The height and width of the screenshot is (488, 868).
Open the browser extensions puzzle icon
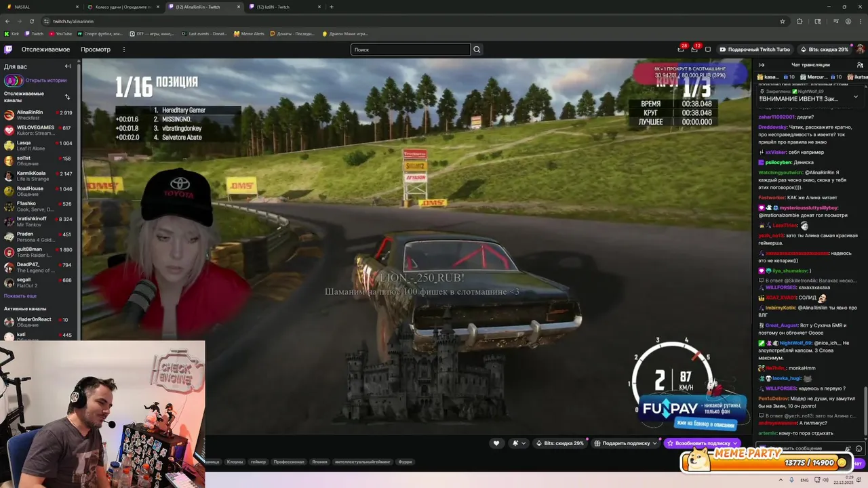point(800,21)
